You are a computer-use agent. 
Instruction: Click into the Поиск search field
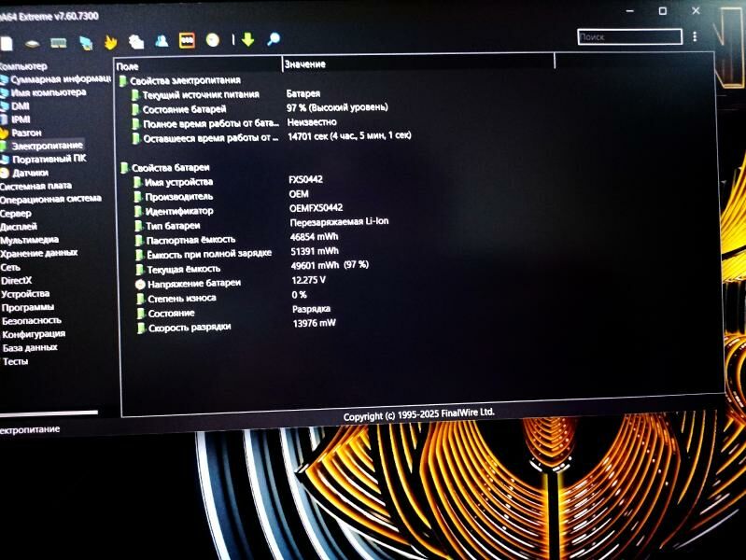pyautogui.click(x=629, y=36)
